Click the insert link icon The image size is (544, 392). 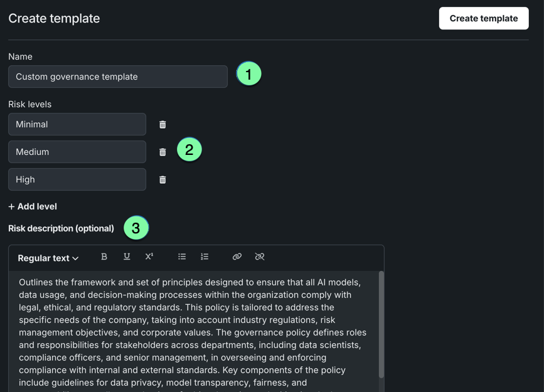237,257
